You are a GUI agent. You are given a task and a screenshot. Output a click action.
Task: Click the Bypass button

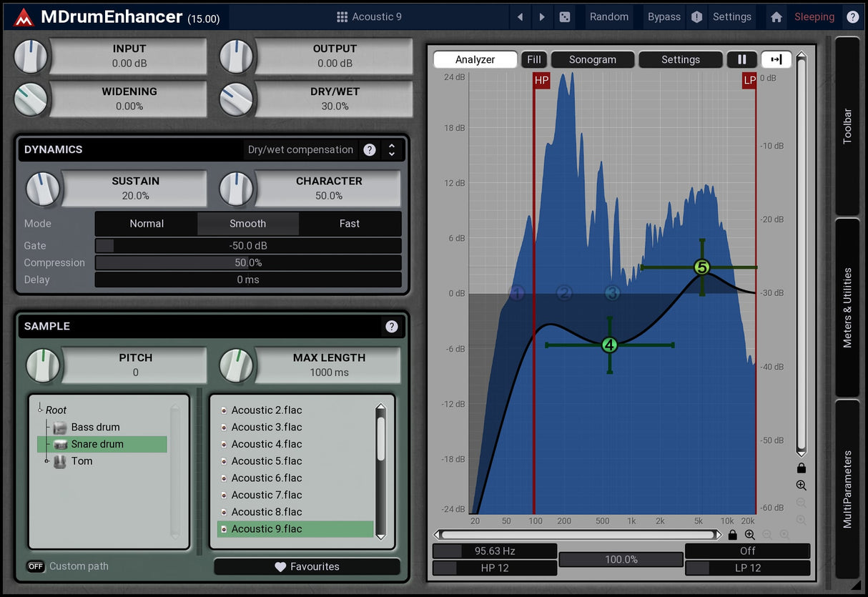pyautogui.click(x=664, y=16)
